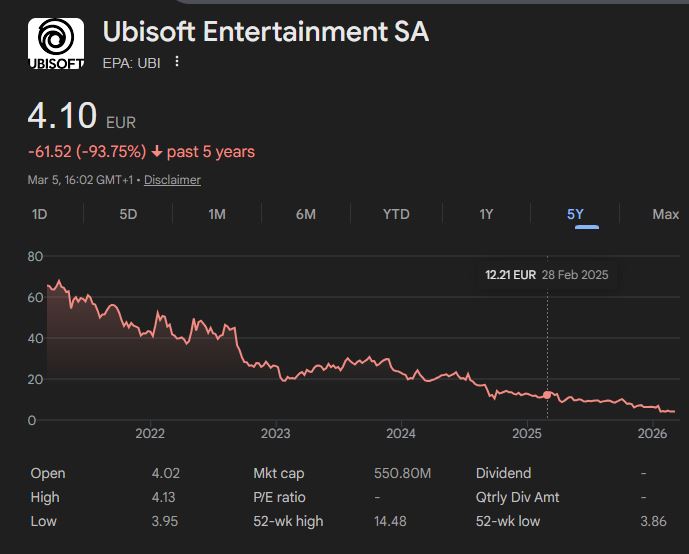This screenshot has height=554, width=689.
Task: Select the 5D time range tab
Action: coord(128,214)
